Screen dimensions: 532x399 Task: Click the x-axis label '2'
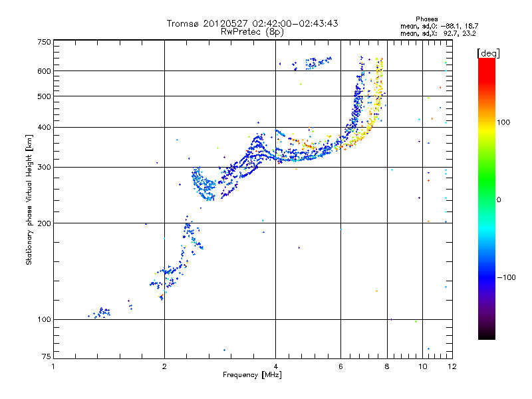pyautogui.click(x=164, y=366)
